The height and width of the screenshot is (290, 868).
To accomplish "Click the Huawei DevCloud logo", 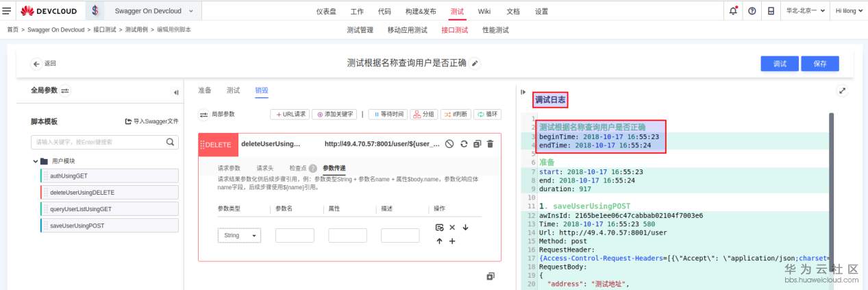I will (x=48, y=11).
